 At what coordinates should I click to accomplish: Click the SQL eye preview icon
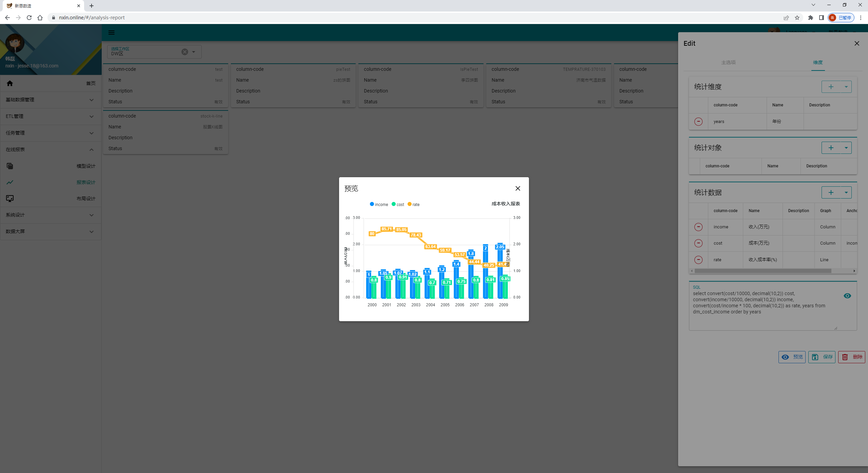pos(847,296)
